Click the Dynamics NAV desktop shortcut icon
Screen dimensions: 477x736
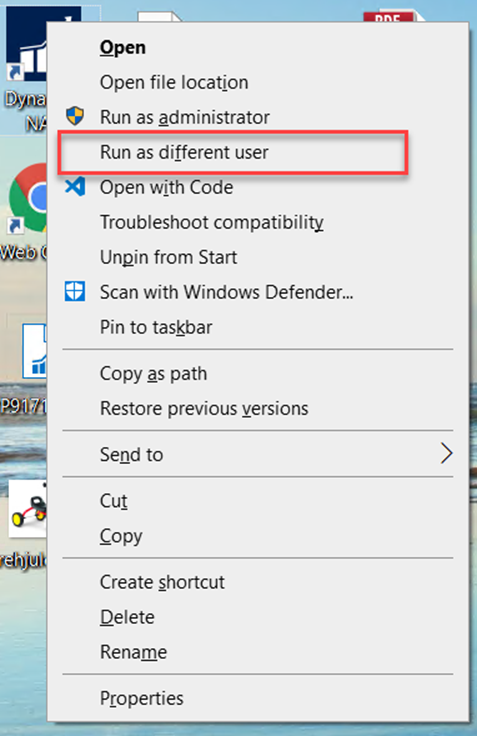click(27, 45)
